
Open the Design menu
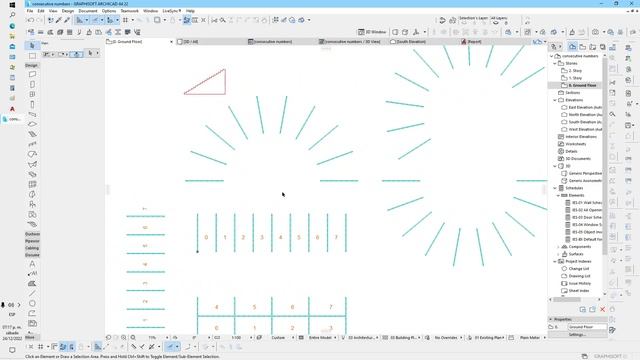click(x=68, y=11)
